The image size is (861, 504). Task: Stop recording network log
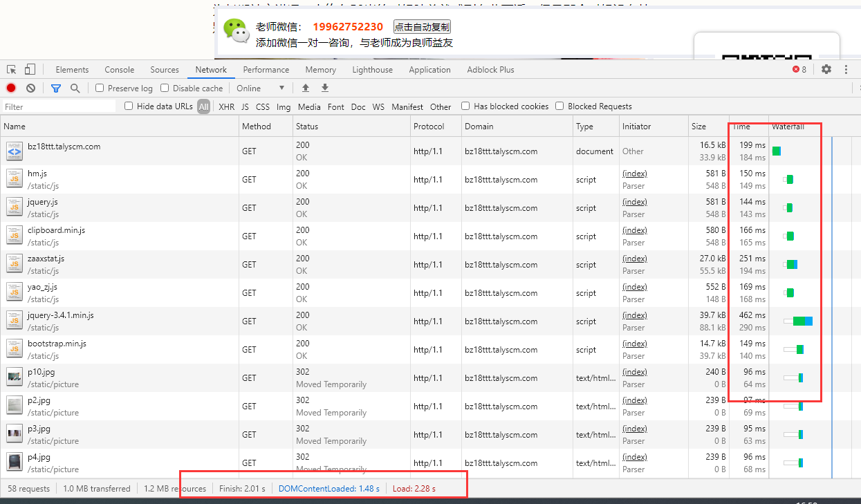tap(11, 88)
